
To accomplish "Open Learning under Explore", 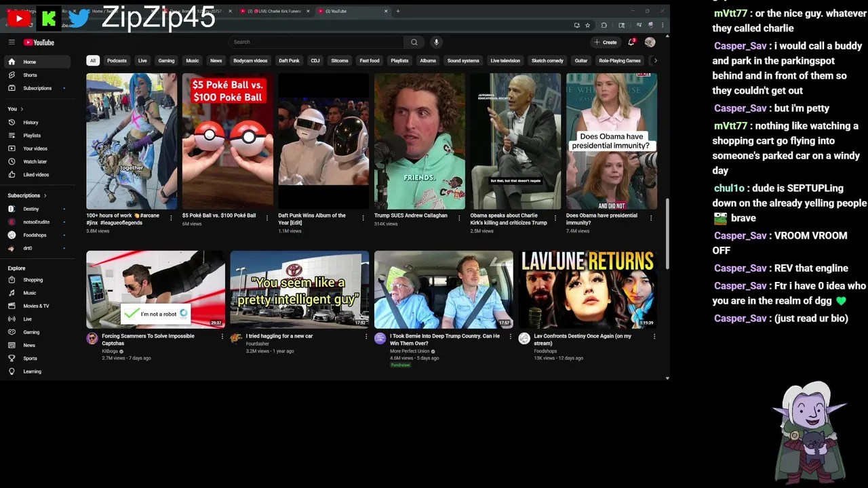I will point(38,371).
